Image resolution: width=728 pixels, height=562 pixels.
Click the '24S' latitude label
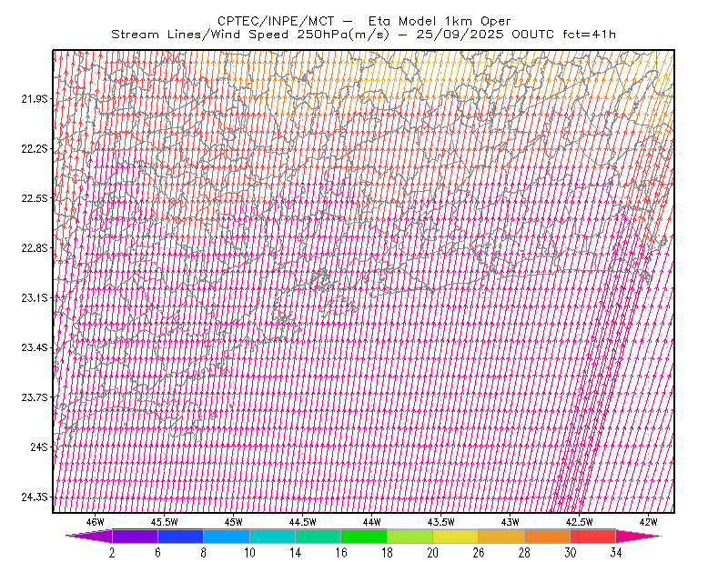39,447
